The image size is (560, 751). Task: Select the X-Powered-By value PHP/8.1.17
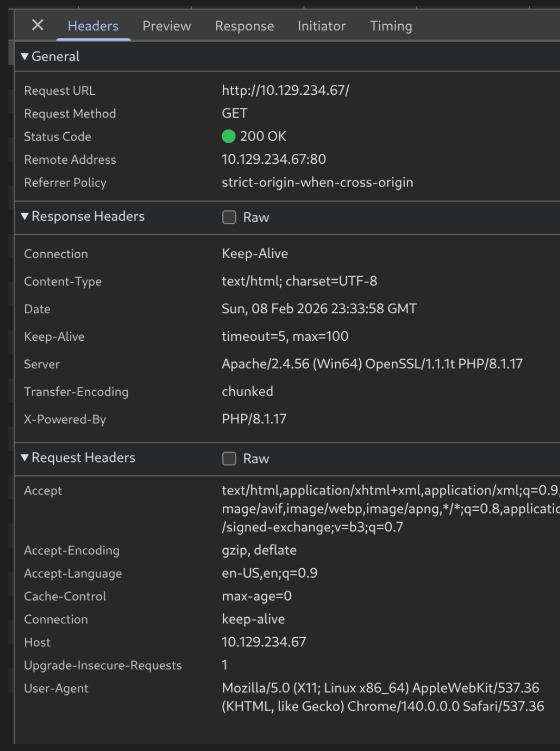254,419
